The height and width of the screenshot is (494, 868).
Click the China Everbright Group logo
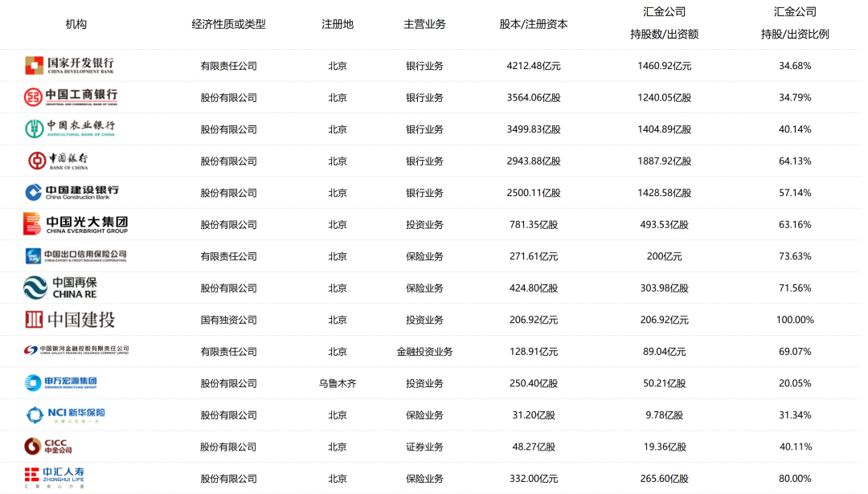(x=76, y=224)
